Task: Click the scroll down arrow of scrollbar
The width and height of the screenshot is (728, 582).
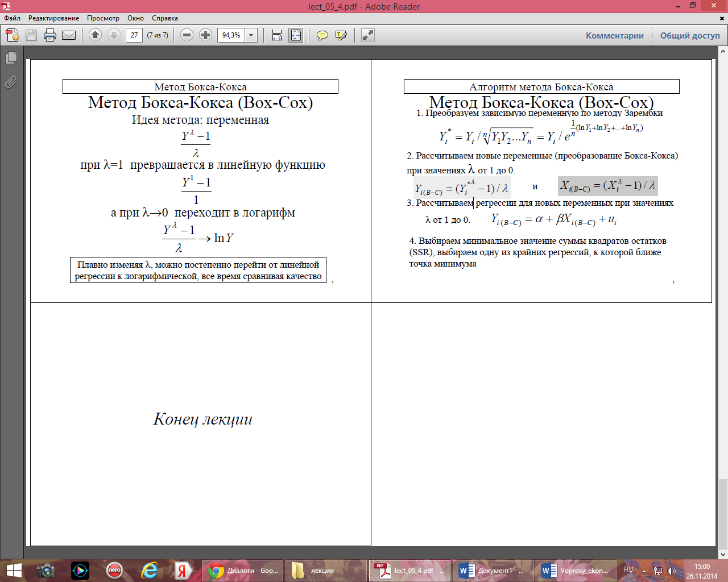Action: coord(723,554)
